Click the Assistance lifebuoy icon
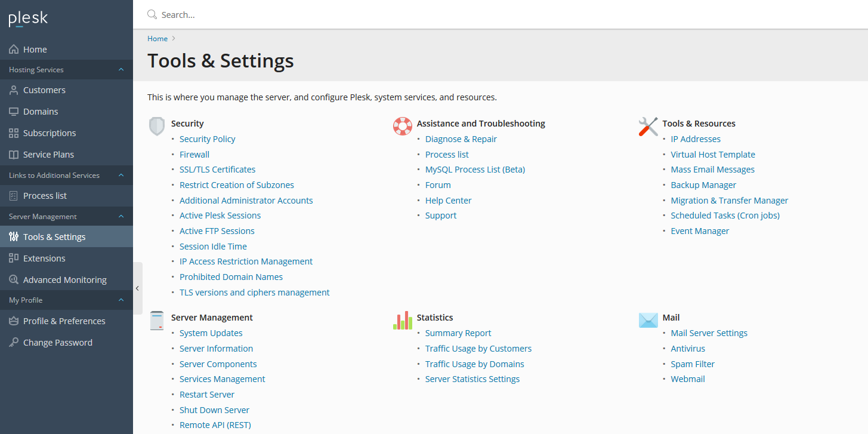868x434 pixels. coord(403,126)
